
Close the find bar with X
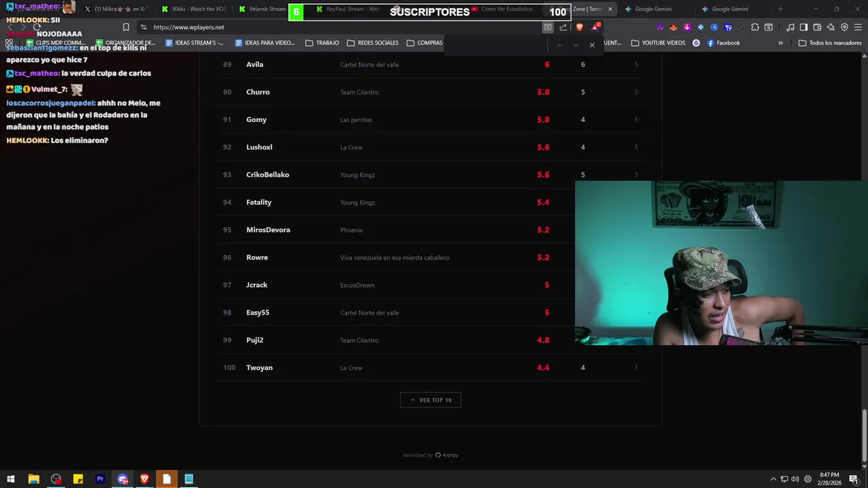tap(592, 45)
